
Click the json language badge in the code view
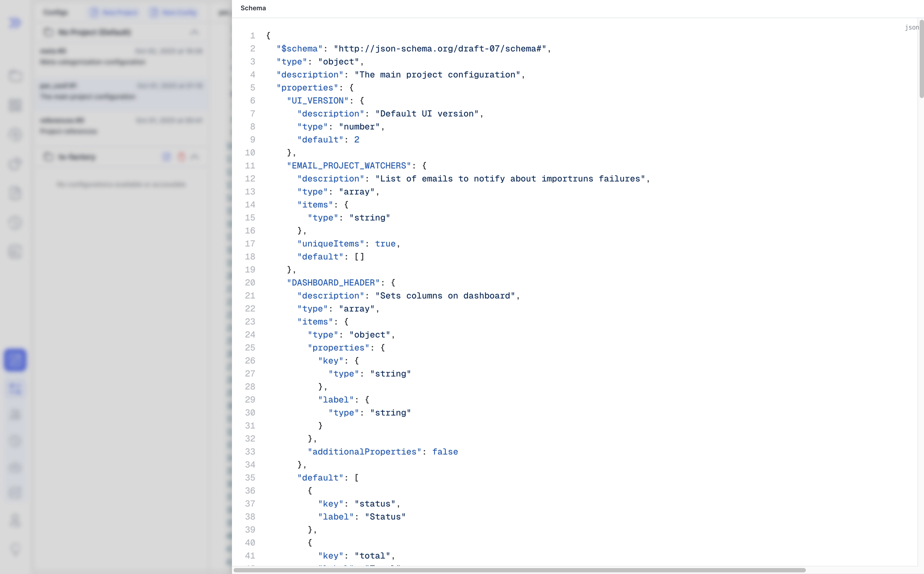click(912, 27)
